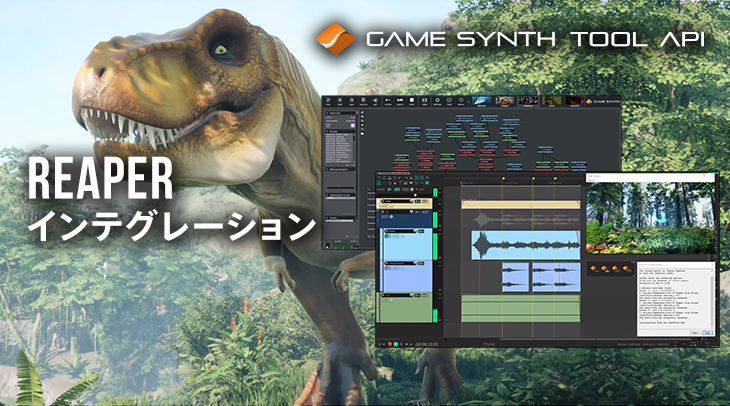730x406 pixels.
Task: Click the 'save as' icon in GameSynth toolbar
Action: click(363, 101)
